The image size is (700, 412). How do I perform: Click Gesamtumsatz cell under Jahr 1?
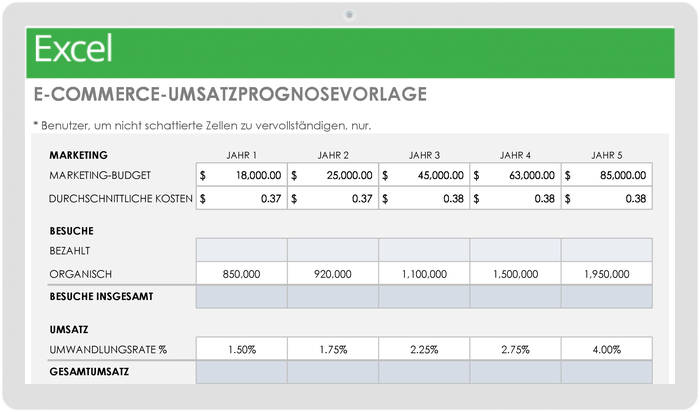pyautogui.click(x=242, y=372)
